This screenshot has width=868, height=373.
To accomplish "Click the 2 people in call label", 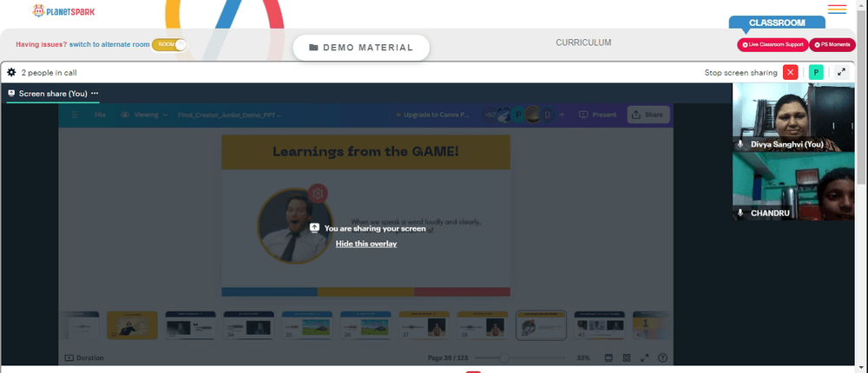I will point(49,73).
